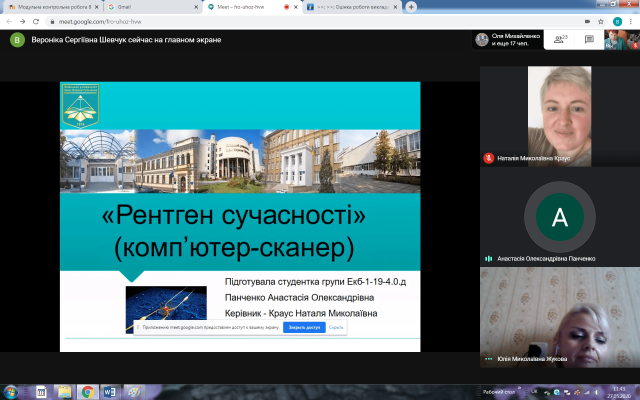Open Chrome from the taskbar
Viewport: 640px width, 400px height.
88,391
